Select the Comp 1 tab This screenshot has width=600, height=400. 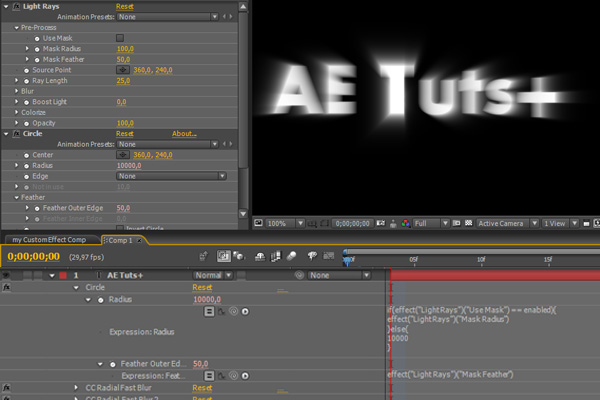coord(120,240)
